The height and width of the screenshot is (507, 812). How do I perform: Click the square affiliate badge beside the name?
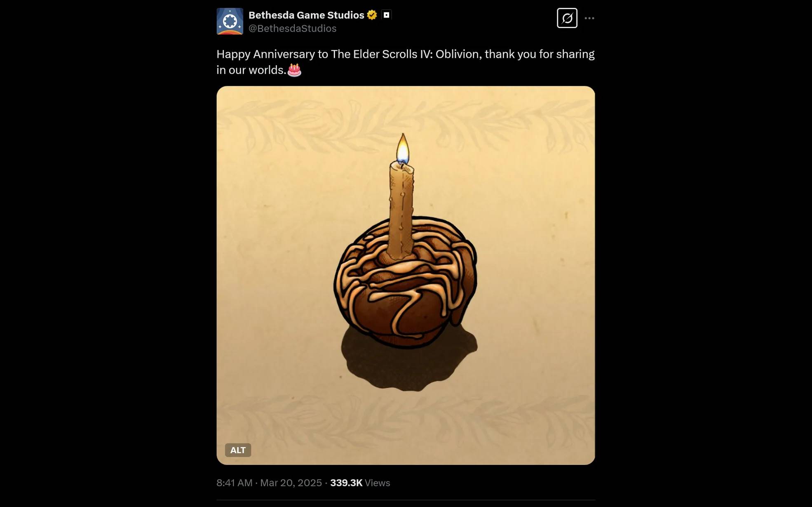point(386,15)
